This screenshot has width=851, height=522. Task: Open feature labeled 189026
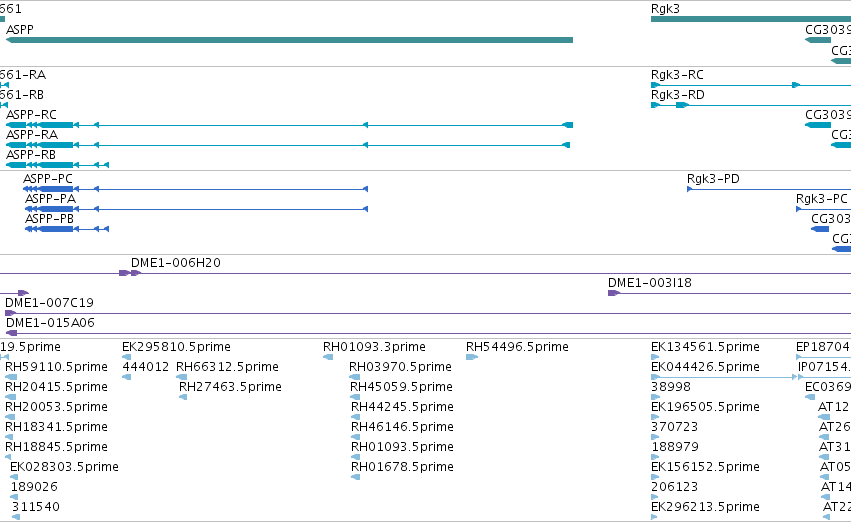pos(34,487)
